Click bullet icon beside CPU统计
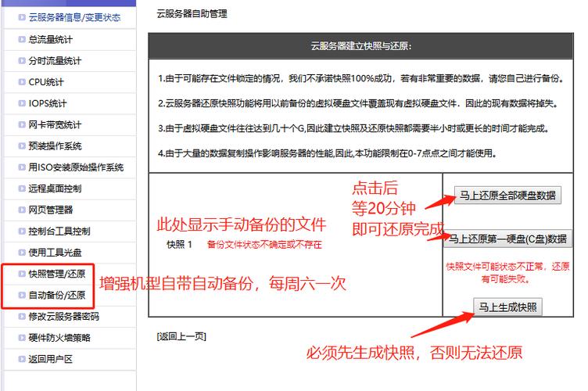This screenshot has width=588, height=391. (22, 82)
